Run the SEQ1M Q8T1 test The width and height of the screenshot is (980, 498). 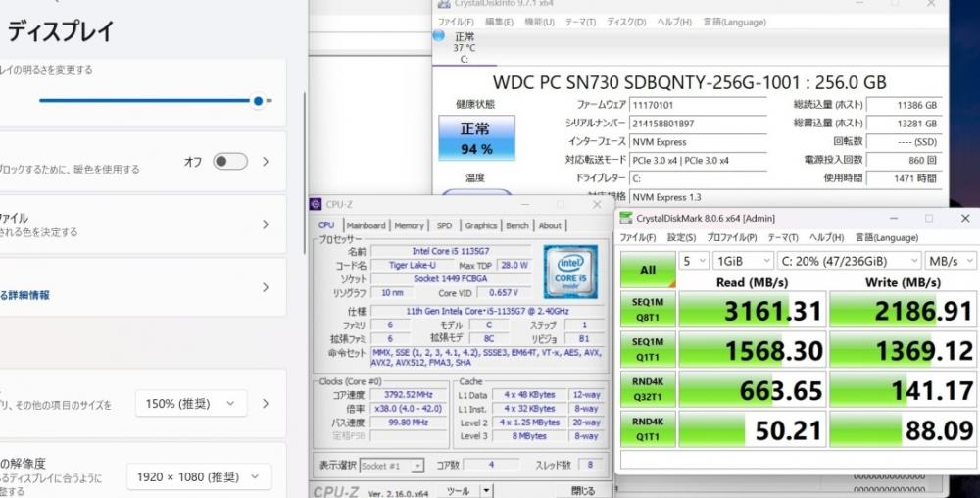coord(648,310)
